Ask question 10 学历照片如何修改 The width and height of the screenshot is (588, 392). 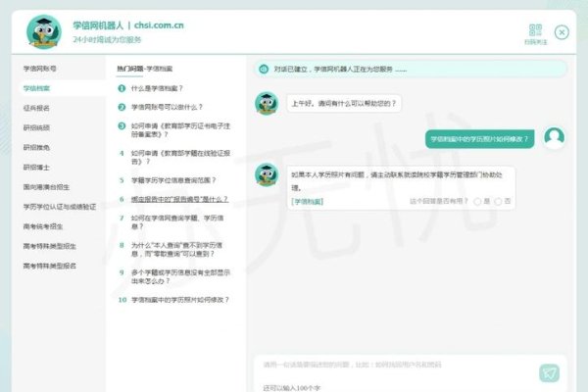[179, 300]
